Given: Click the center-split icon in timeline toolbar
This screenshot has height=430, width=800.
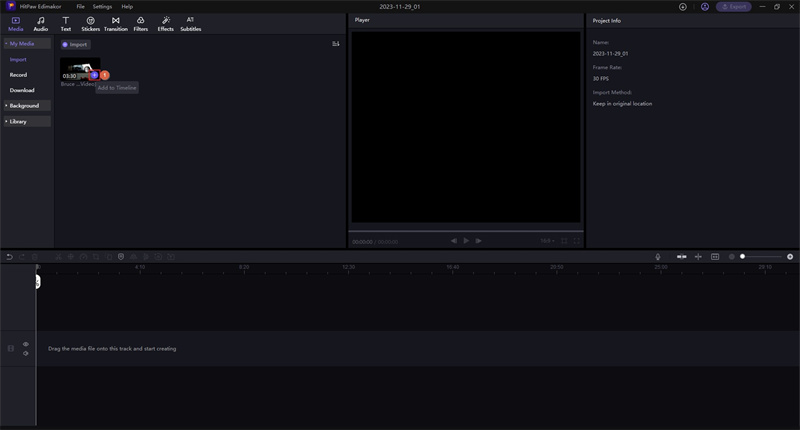Looking at the screenshot, I should (x=698, y=257).
